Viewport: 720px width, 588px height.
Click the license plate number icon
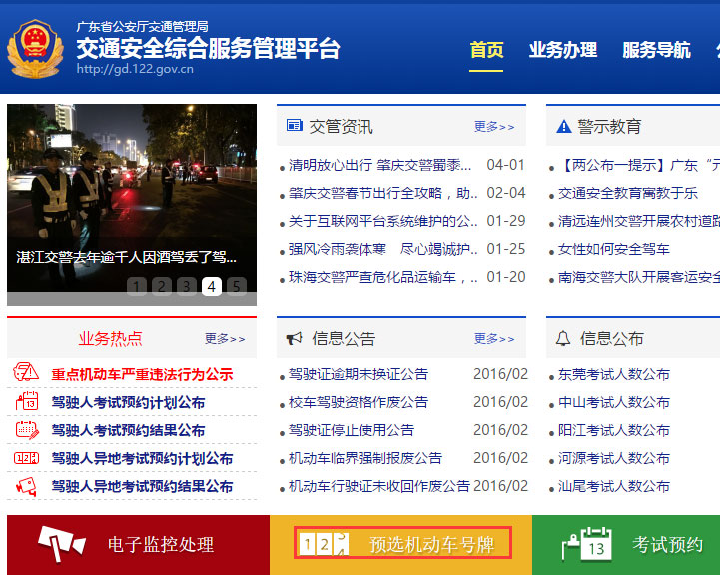pyautogui.click(x=324, y=544)
